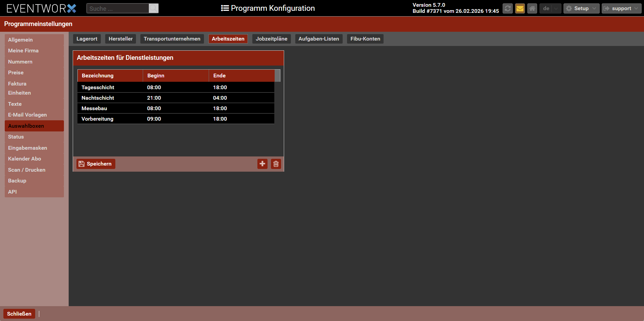Click the Eventworx logo
Viewport: 644px width, 321px height.
(x=41, y=8)
